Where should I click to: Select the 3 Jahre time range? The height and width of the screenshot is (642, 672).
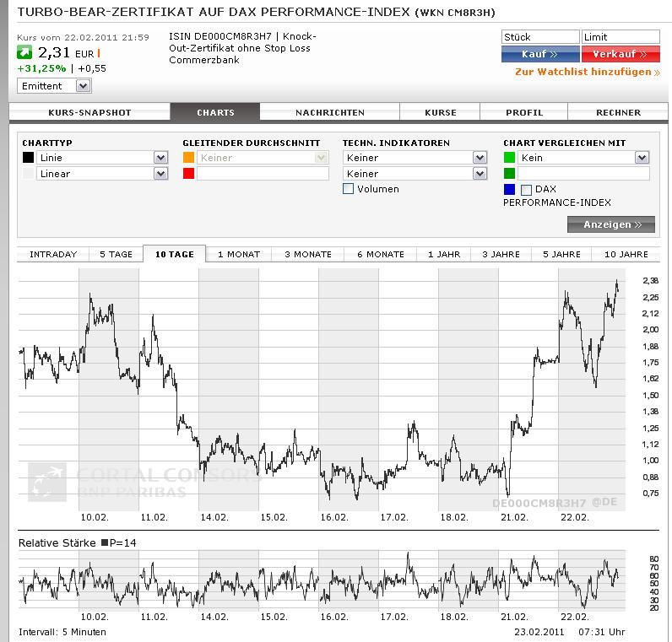click(x=501, y=255)
